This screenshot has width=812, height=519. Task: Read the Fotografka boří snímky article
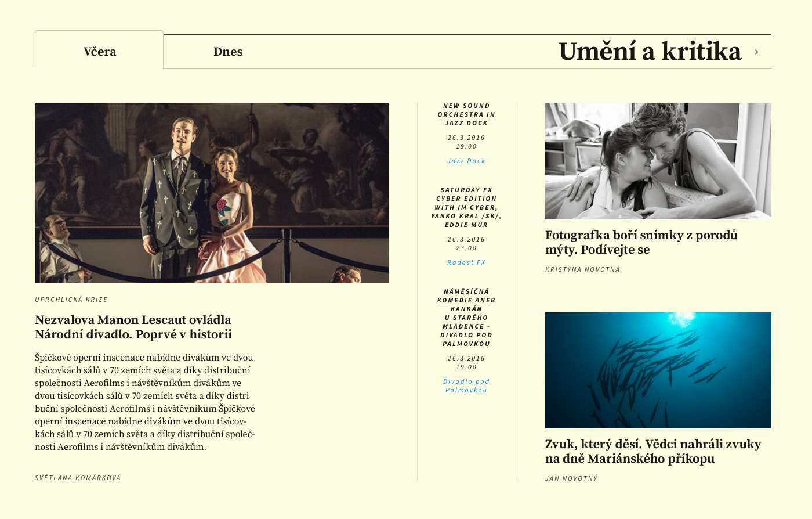(x=641, y=242)
